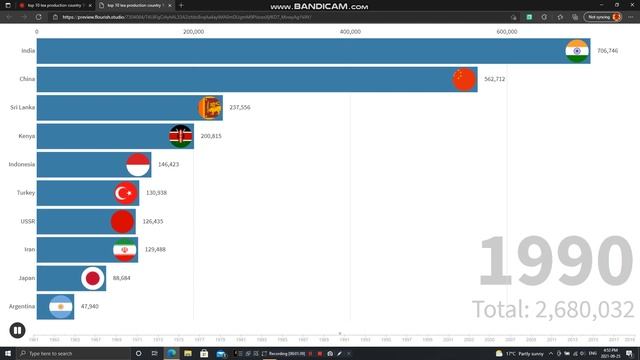Select the Bandicam pencil drawing tool
This screenshot has height=360, width=640.
(339, 353)
